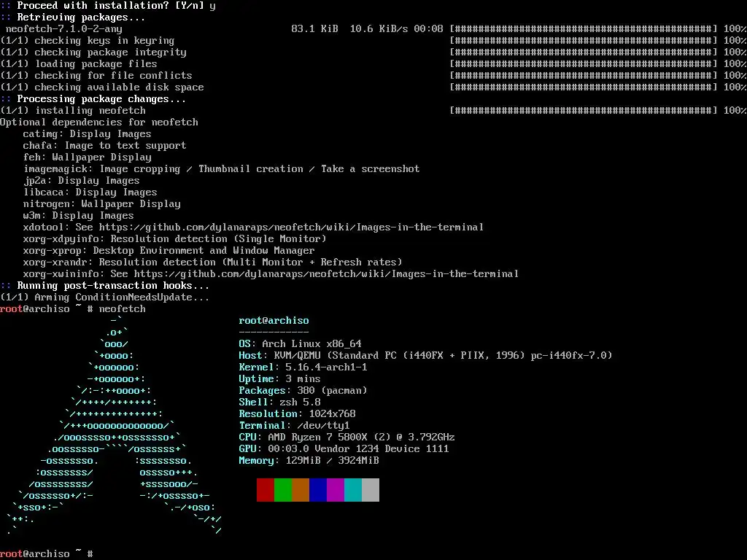
Task: Click 'xorg-xdpyinfo: Resolution detection' line
Action: click(x=175, y=239)
